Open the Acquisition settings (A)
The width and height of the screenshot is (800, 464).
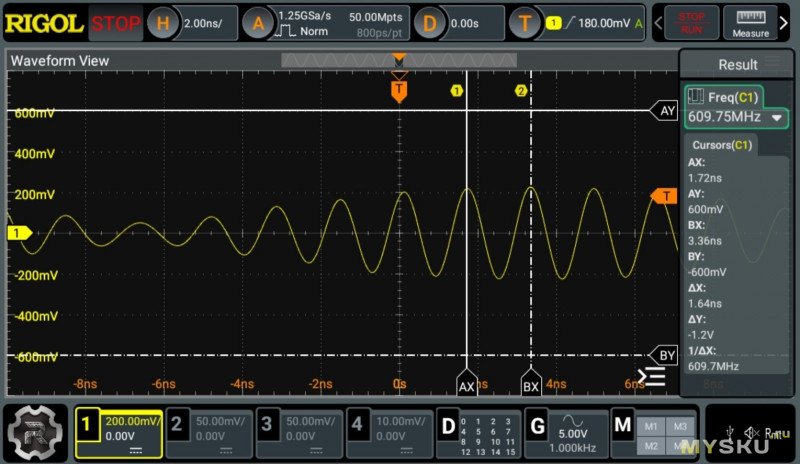click(x=257, y=23)
